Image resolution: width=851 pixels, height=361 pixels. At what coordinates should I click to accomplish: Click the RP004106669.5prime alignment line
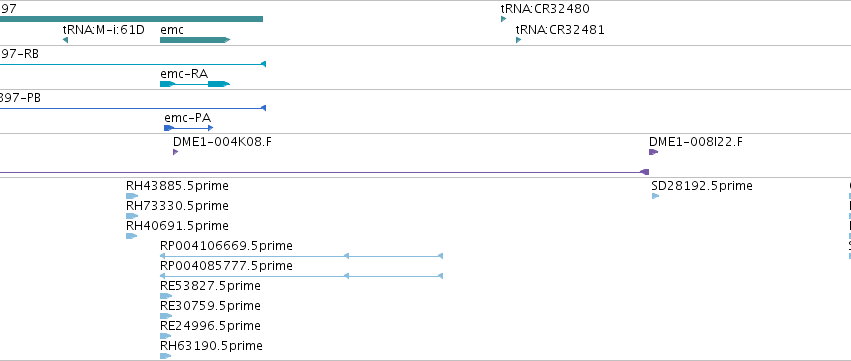(301, 256)
